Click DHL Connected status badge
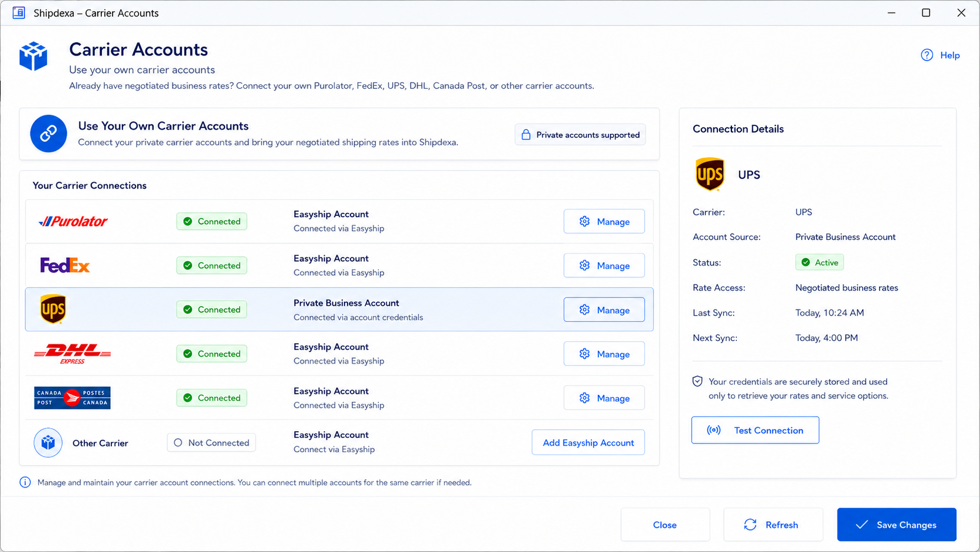980x552 pixels. pos(212,354)
